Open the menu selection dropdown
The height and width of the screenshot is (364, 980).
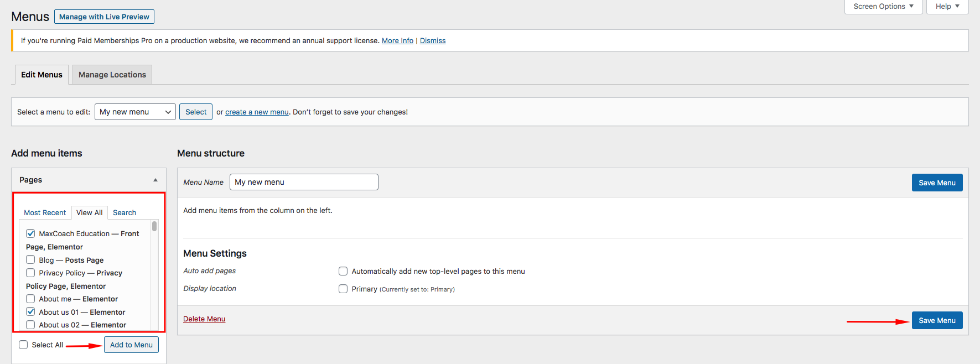tap(135, 112)
